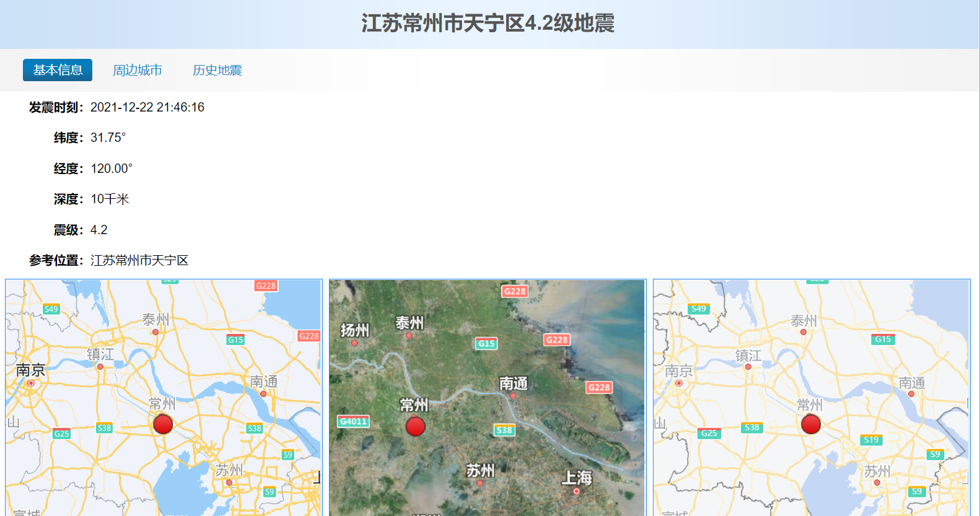Click the page title 江苏常州市天宁区4.2级地震

[488, 24]
